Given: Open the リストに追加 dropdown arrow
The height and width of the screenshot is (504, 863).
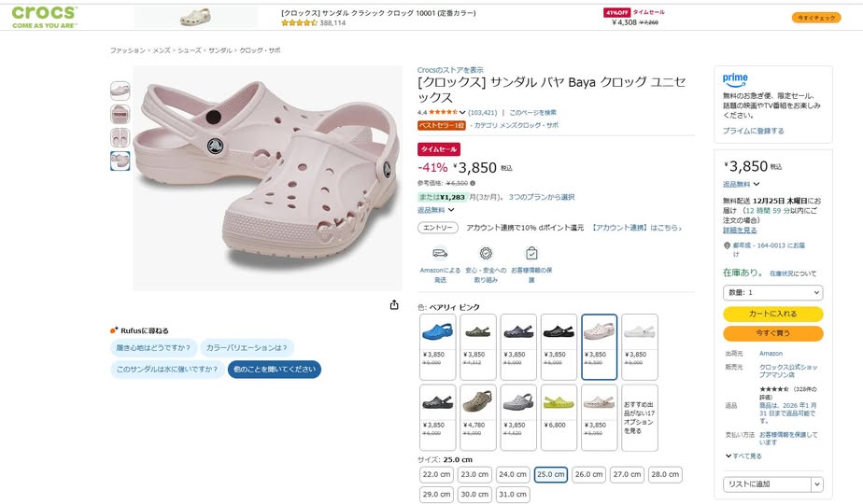Looking at the screenshot, I should coord(816,484).
